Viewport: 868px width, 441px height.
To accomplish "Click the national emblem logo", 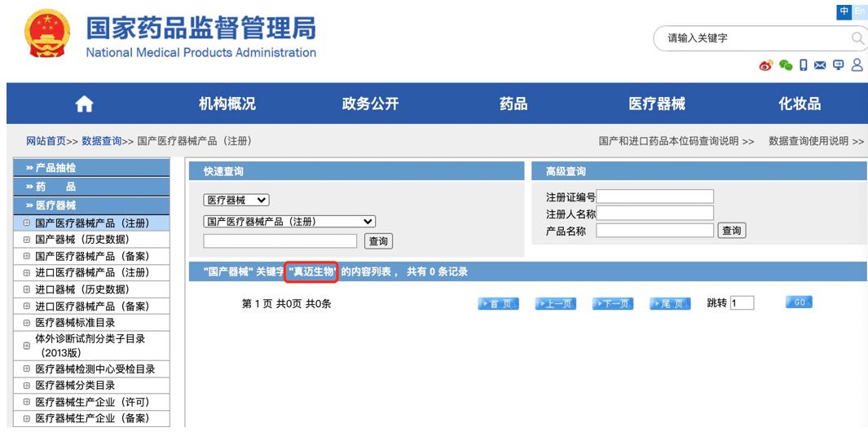I will point(47,34).
